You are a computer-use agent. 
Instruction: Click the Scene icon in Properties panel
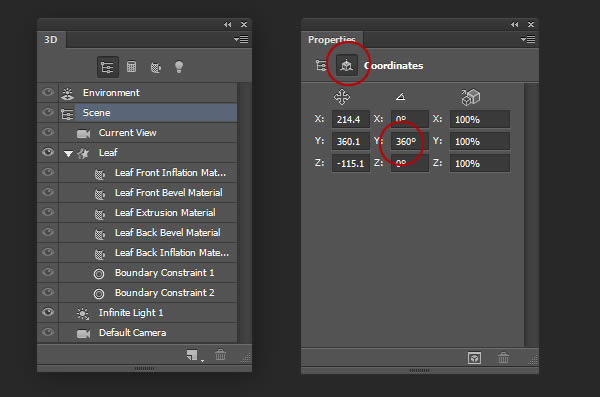coord(321,65)
